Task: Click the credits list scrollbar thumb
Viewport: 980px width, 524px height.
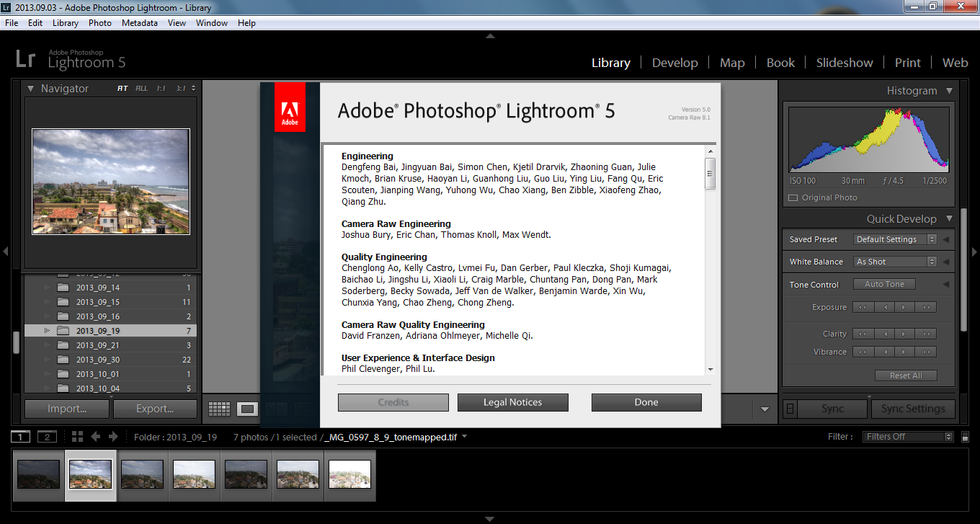Action: click(x=710, y=173)
